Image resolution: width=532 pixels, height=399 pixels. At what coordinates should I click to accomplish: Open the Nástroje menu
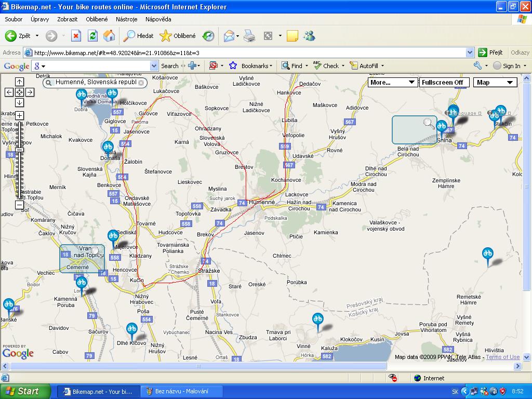pos(126,19)
